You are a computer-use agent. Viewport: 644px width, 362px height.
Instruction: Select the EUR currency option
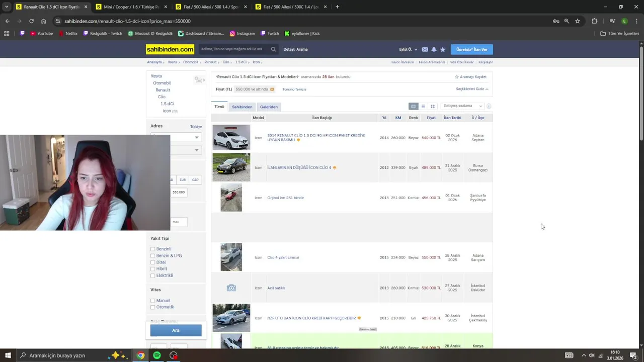(183, 179)
